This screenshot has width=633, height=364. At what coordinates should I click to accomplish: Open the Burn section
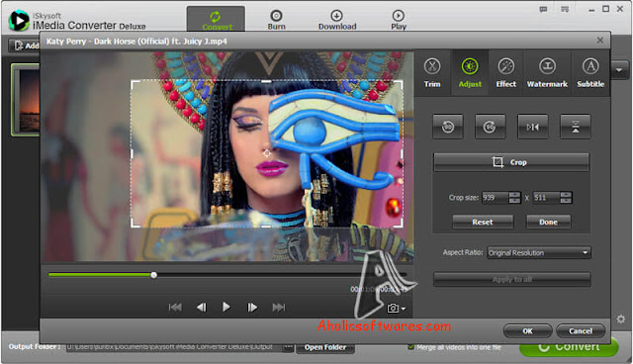pyautogui.click(x=276, y=20)
